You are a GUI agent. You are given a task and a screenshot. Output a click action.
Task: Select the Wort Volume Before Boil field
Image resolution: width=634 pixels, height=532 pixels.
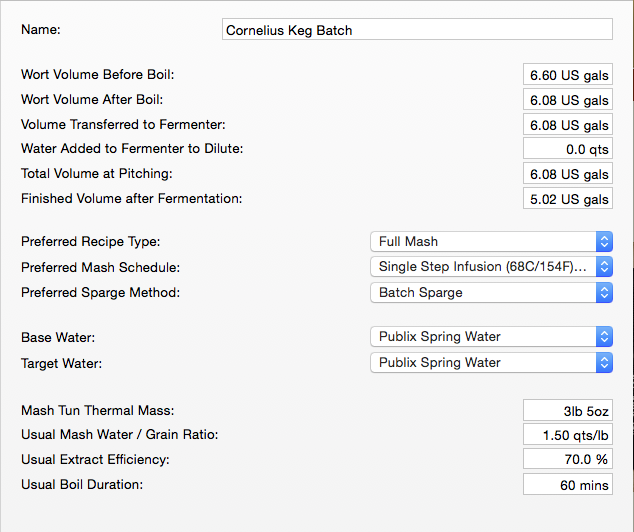568,74
